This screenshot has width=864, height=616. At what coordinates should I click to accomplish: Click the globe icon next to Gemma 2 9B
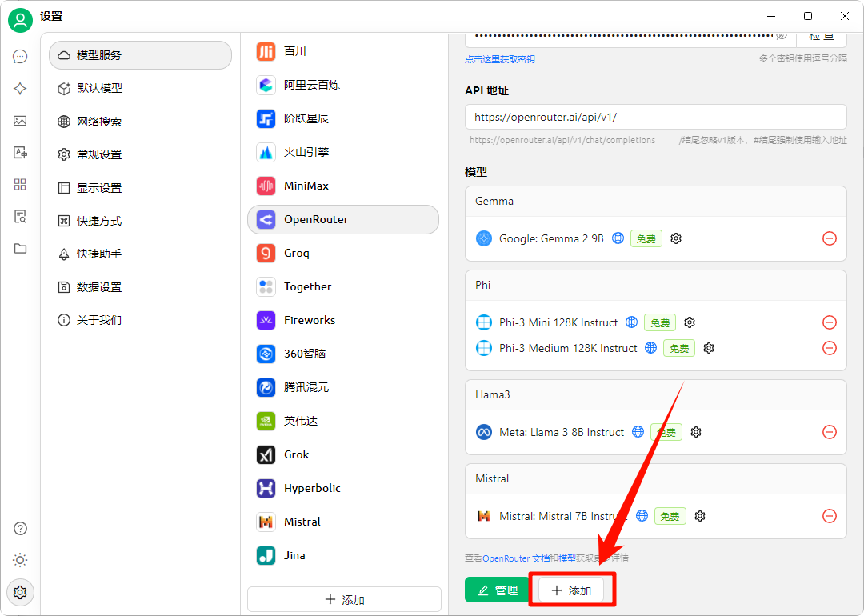click(x=618, y=238)
